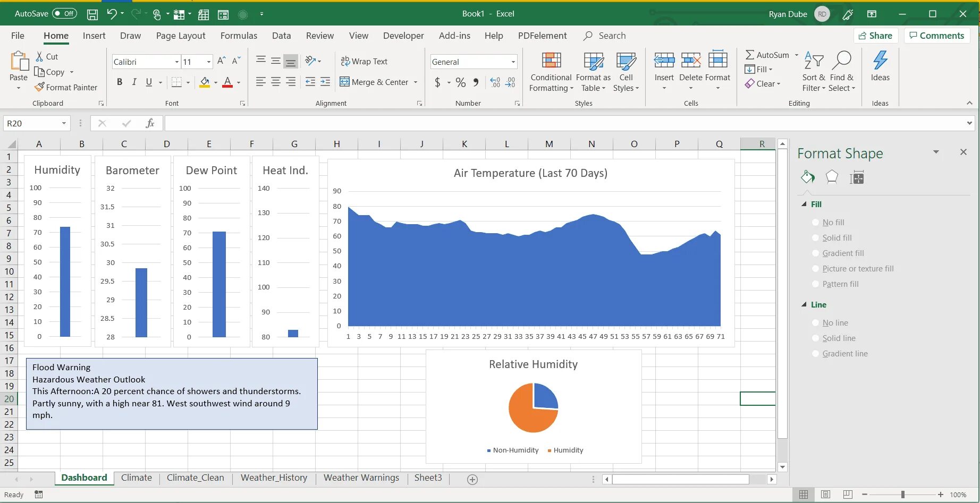Click the zoom slider handle
980x503 pixels.
point(902,495)
